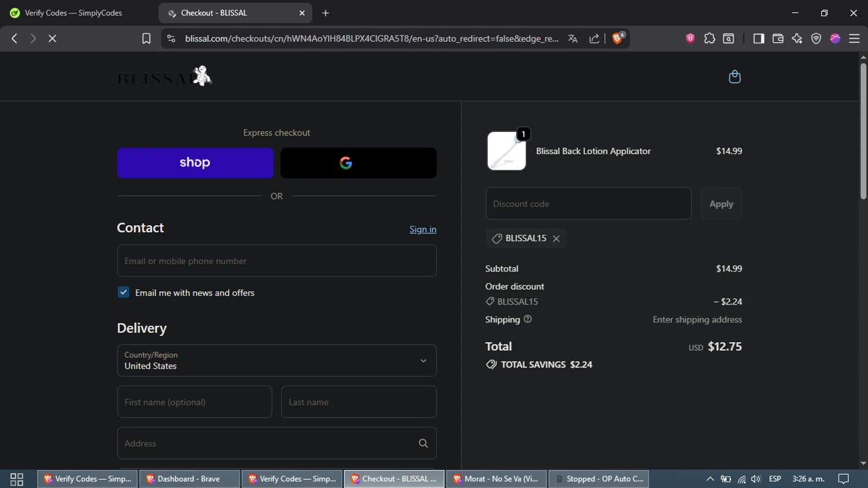Open Leo AI sparkle icon
The image size is (868, 488).
pyautogui.click(x=797, y=38)
